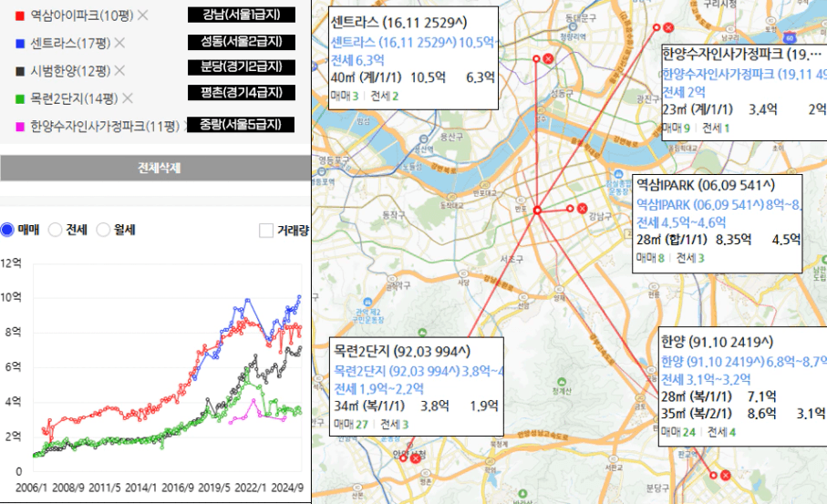827x504 pixels.
Task: Open the 목련2단지 (92.03 994세대) popup title
Action: coord(401,351)
